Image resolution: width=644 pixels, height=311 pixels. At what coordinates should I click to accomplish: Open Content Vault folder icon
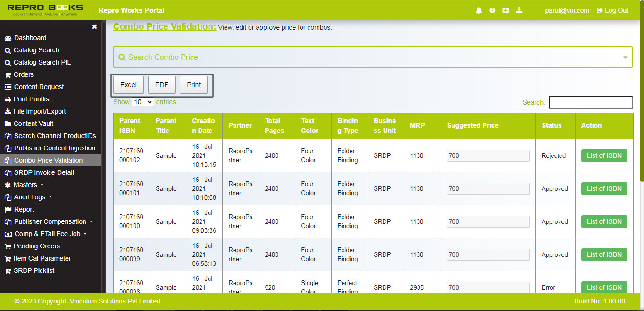click(9, 123)
